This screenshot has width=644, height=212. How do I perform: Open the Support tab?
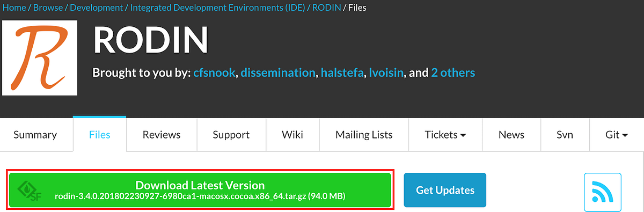(x=231, y=135)
